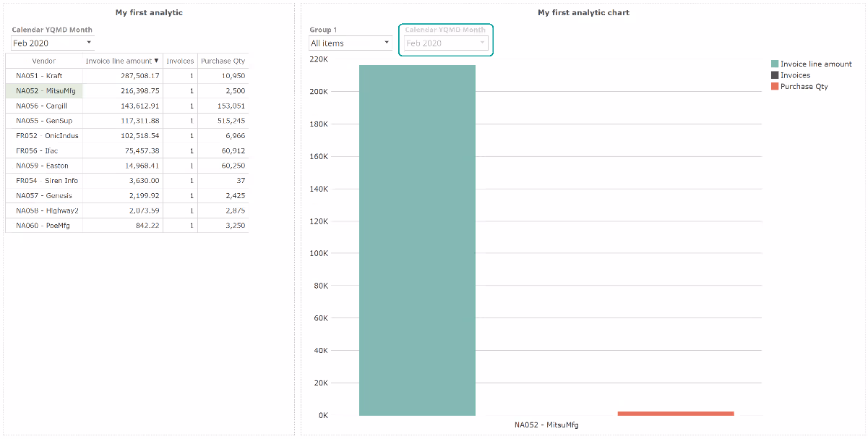Toggle the Invoice line amount legend label
This screenshot has height=439, width=868.
pyautogui.click(x=816, y=64)
